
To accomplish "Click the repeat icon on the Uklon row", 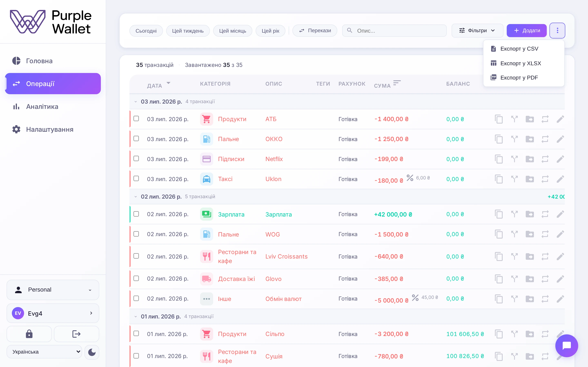I will pyautogui.click(x=545, y=179).
